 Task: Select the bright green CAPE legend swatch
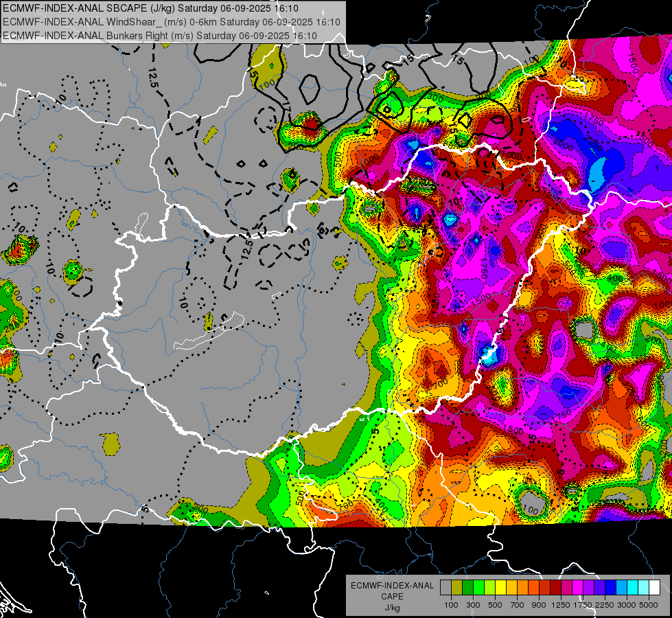(478, 588)
